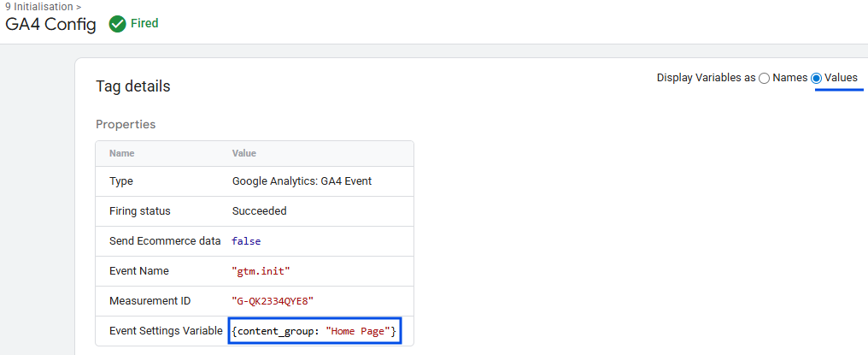Click the Fired status label
The image size is (868, 355).
[144, 24]
